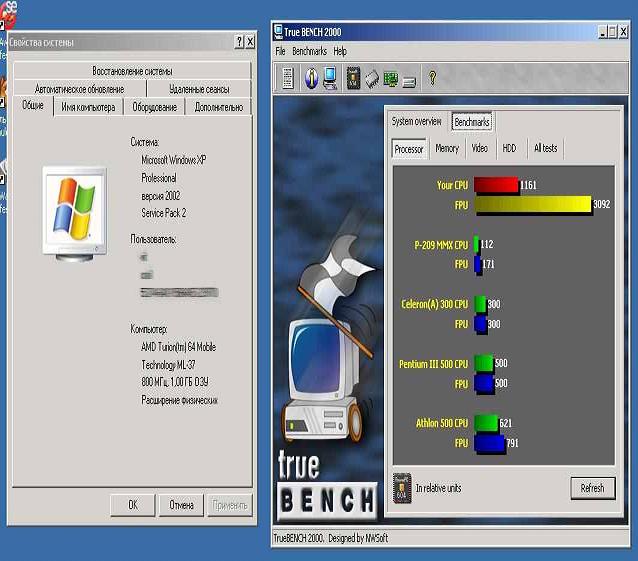638x561 pixels.
Task: Click the memory module benchmark toolbar icon
Action: pyautogui.click(x=372, y=79)
